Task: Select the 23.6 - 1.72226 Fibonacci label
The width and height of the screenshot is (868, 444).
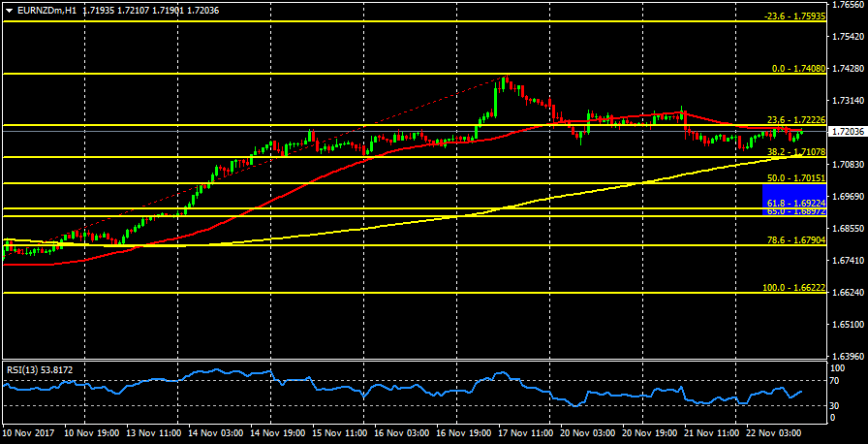Action: (795, 120)
